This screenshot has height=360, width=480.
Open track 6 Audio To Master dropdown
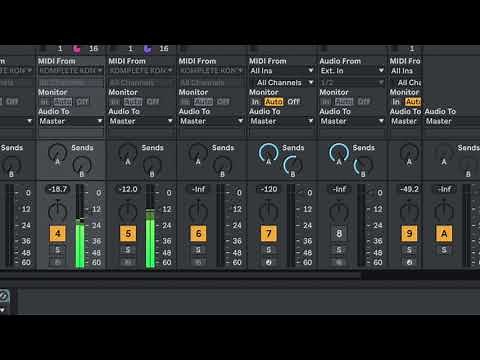point(211,121)
